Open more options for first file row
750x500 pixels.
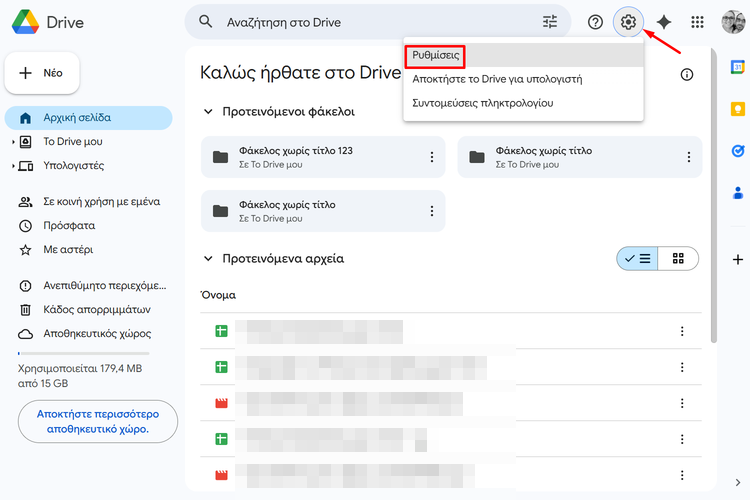[682, 331]
